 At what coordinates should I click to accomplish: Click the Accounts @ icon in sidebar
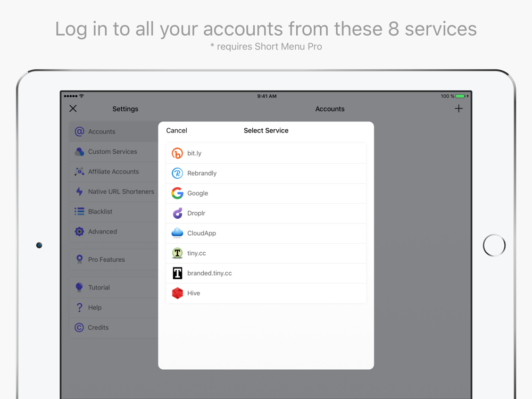(x=79, y=131)
